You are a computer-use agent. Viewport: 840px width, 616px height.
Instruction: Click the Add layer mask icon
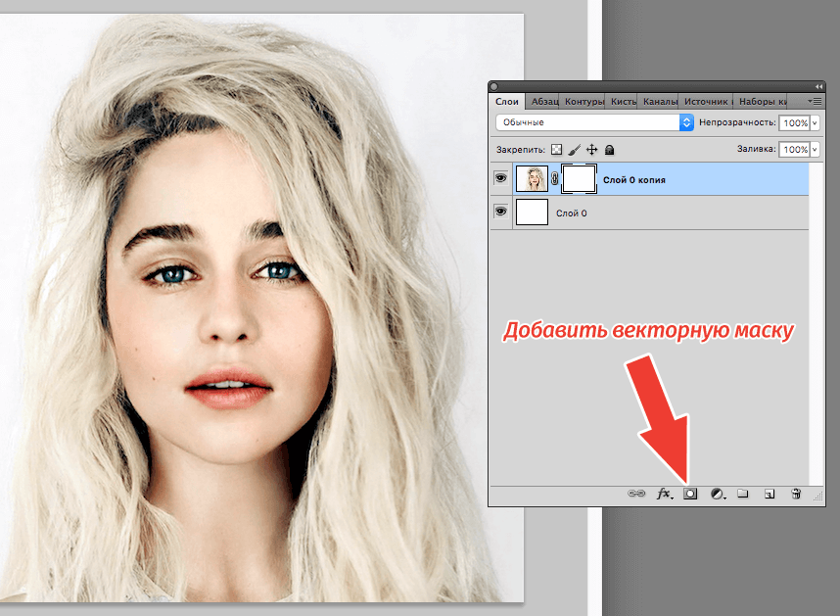(689, 495)
